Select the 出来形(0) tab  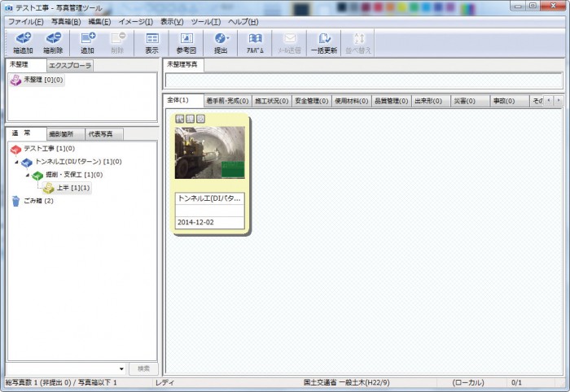(x=431, y=101)
